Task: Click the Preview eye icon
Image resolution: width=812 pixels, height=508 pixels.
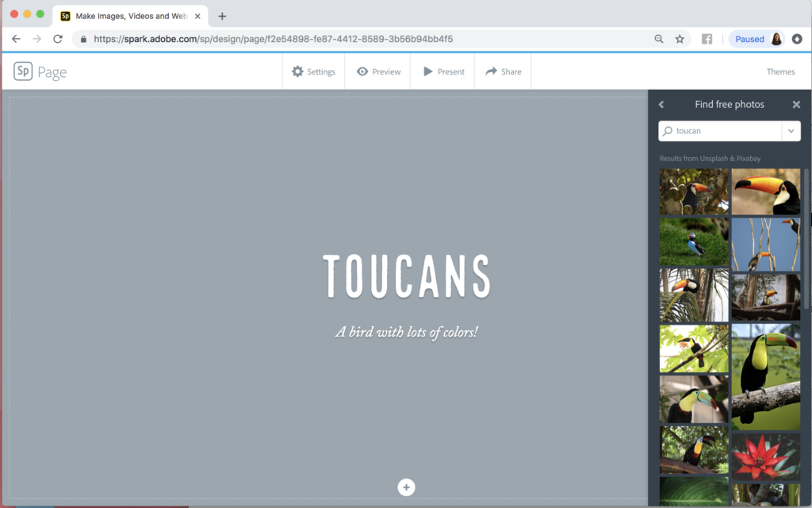Action: point(362,71)
